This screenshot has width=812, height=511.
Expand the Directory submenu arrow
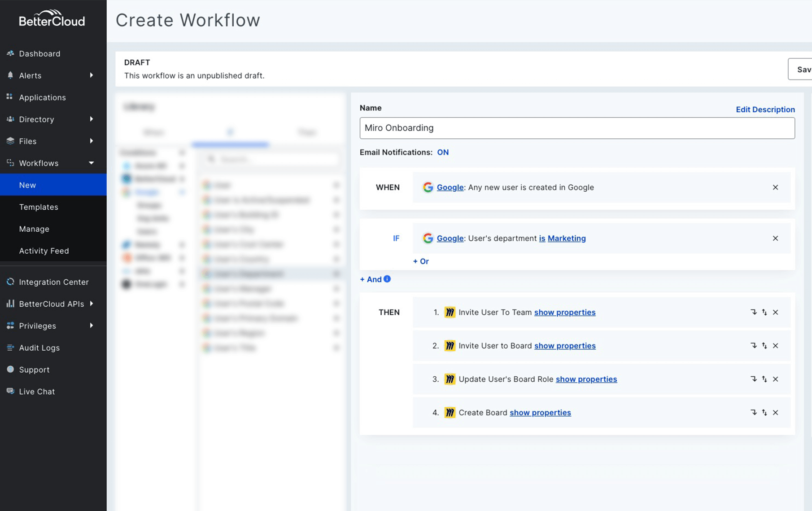[92, 119]
